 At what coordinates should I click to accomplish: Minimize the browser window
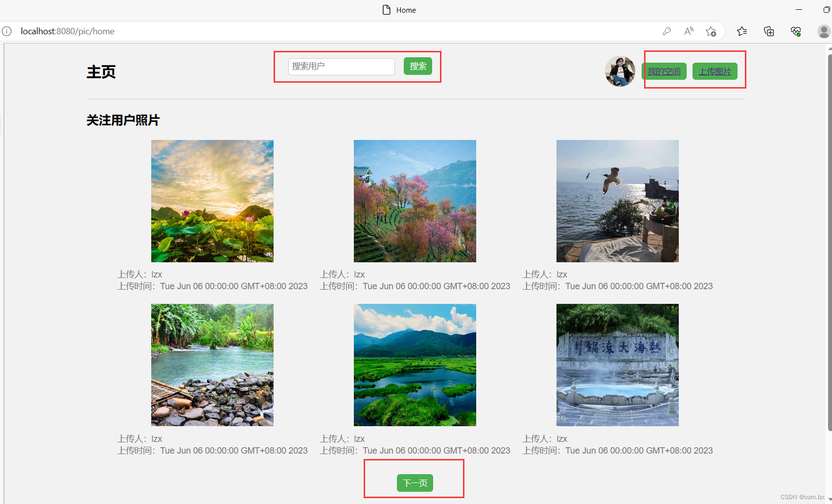coord(799,10)
